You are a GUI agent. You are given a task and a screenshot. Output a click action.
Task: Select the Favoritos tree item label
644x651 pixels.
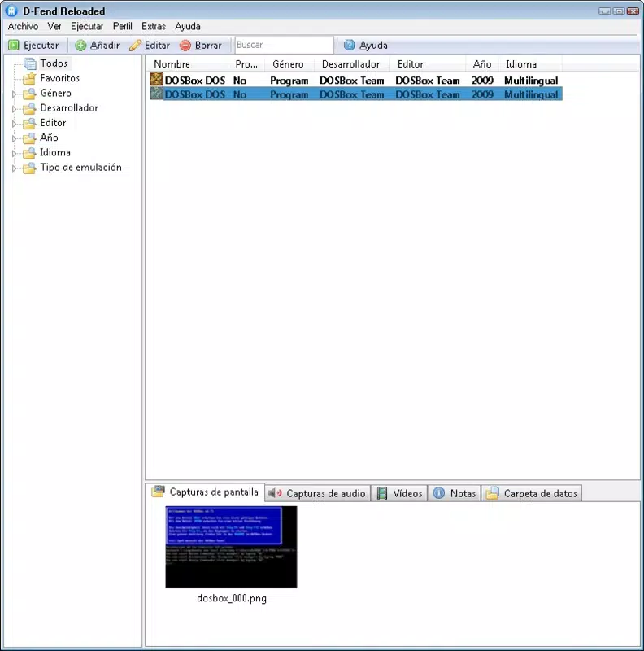click(x=59, y=78)
